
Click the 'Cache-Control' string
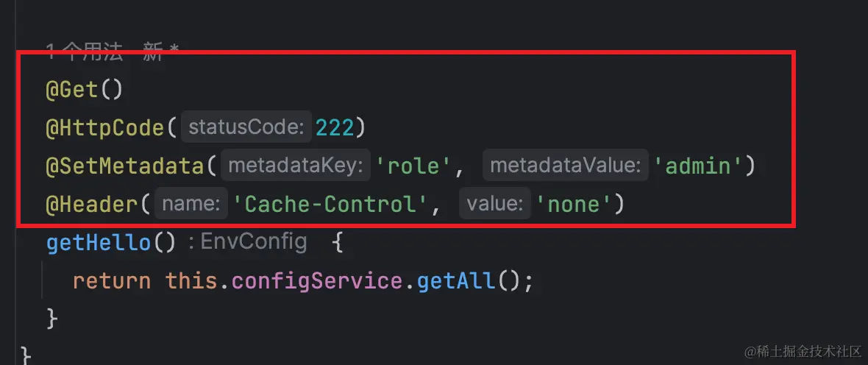(330, 205)
